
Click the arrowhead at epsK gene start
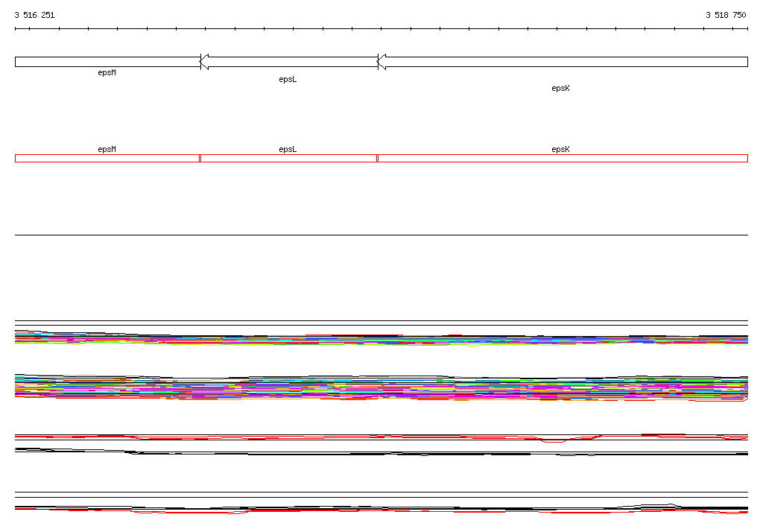point(382,62)
